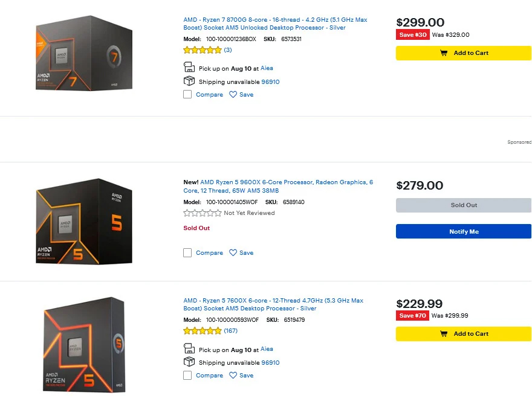The width and height of the screenshot is (532, 407).
Task: Add the $229.99 Ryzen 5 7600X to cart
Action: pos(464,334)
